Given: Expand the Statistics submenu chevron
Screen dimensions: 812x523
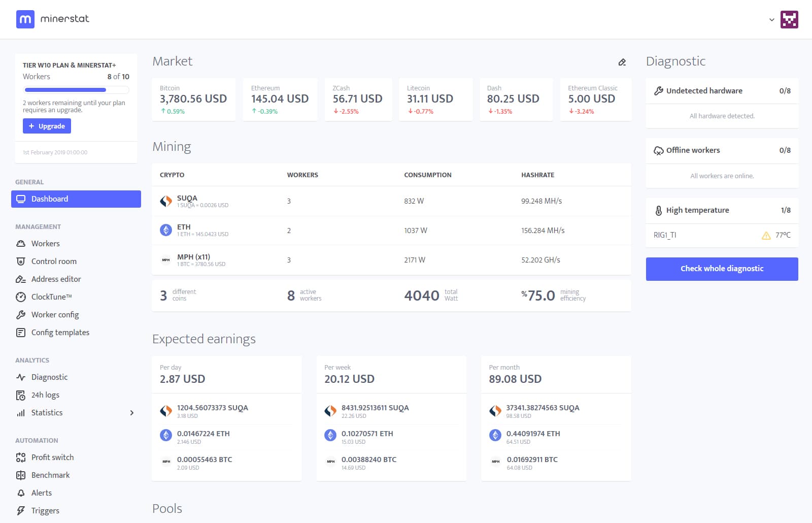Looking at the screenshot, I should pyautogui.click(x=132, y=413).
